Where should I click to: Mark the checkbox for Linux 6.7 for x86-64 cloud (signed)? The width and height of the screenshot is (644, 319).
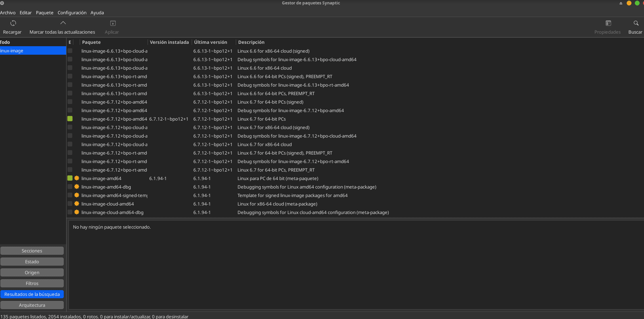click(70, 127)
